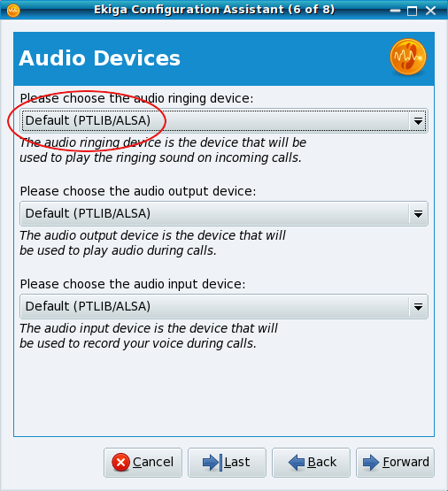
Task: Go to the Last assistant page
Action: click(x=227, y=463)
